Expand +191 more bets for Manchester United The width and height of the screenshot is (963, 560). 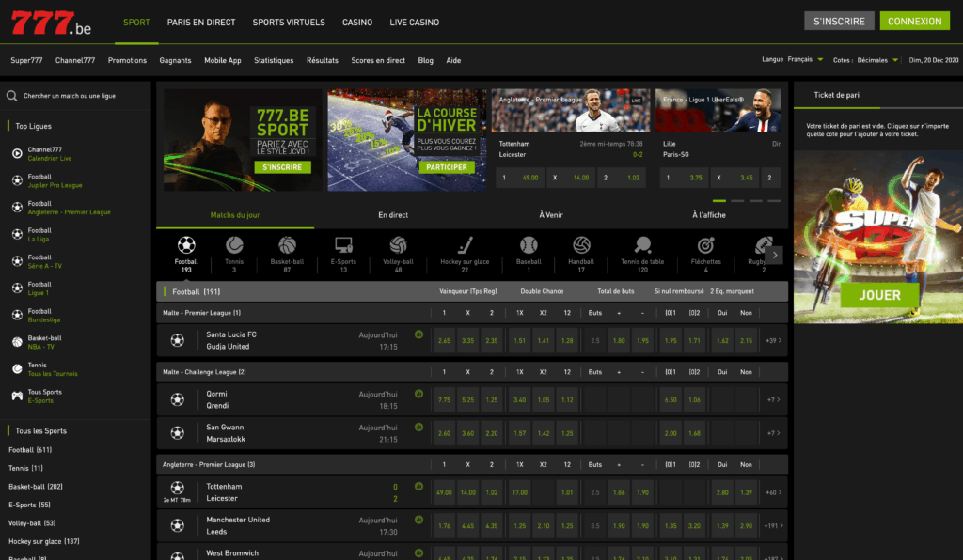(x=774, y=525)
